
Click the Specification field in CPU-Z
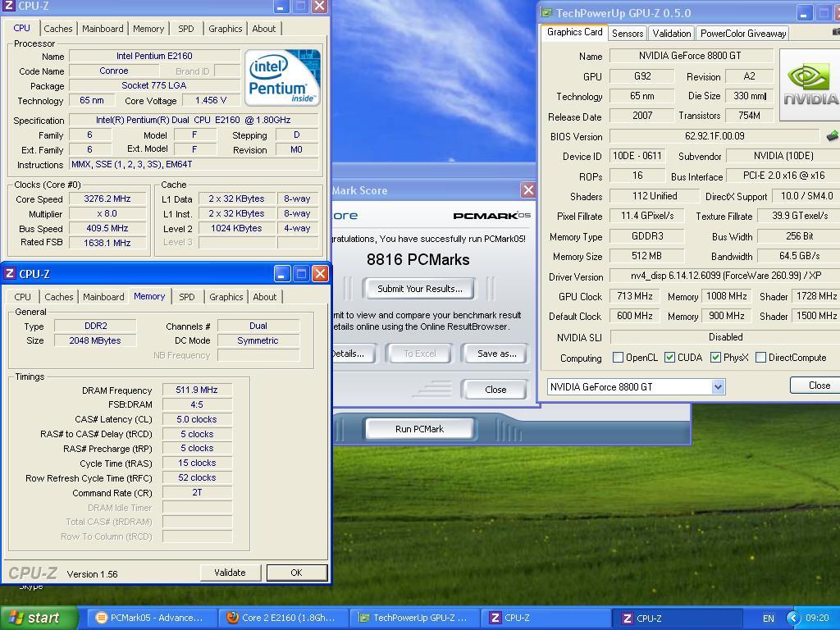click(194, 120)
